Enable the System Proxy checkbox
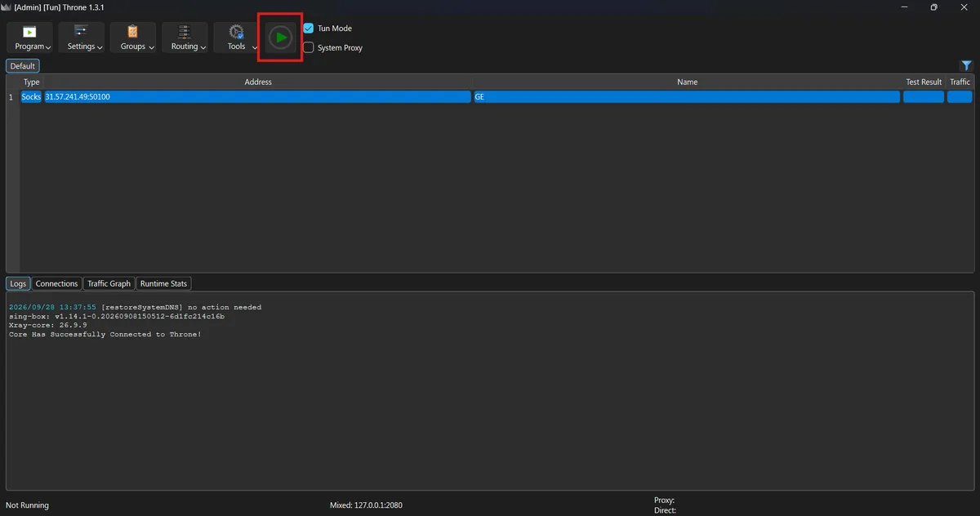This screenshot has width=980, height=516. [309, 47]
